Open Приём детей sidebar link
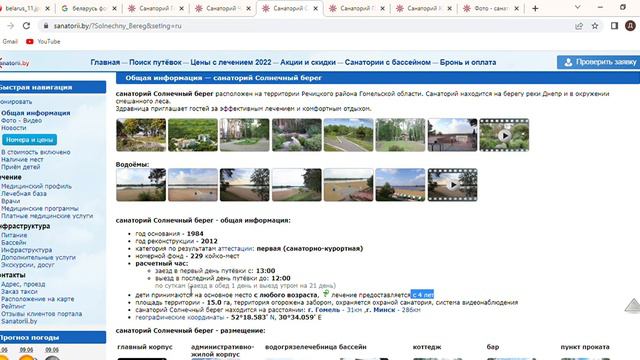 (20, 167)
